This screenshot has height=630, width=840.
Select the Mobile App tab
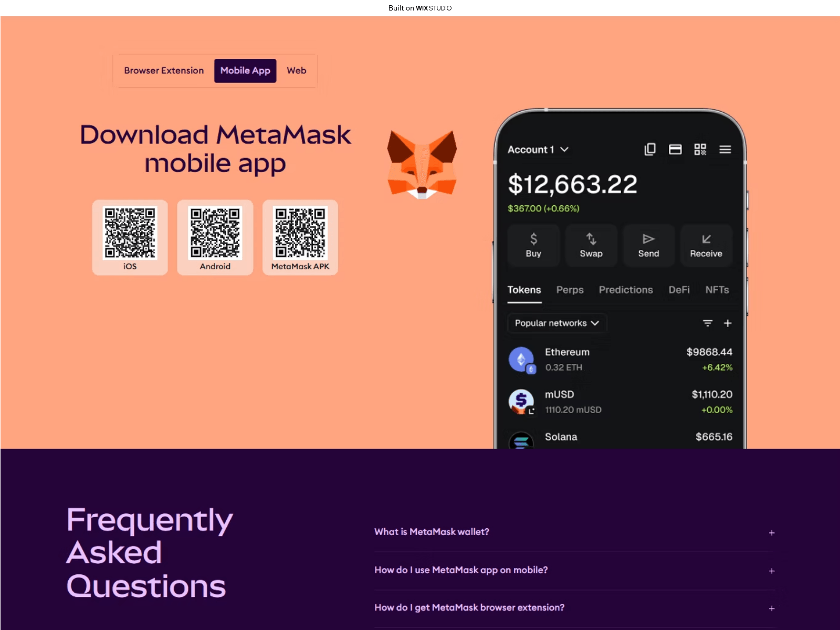(x=245, y=71)
